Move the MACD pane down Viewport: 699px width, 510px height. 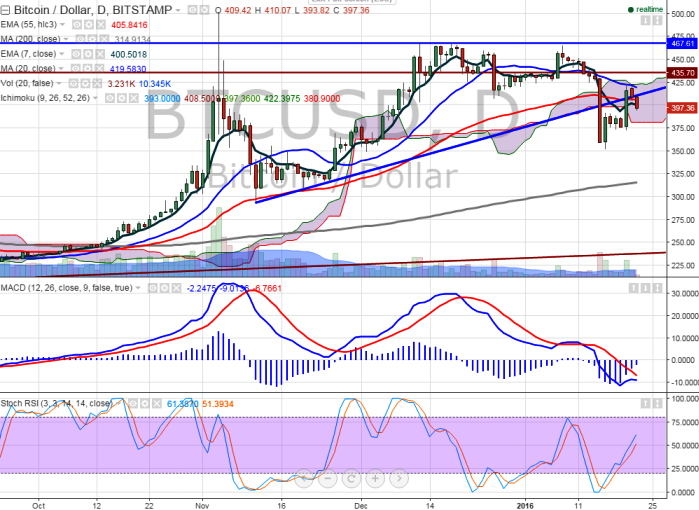click(x=645, y=288)
